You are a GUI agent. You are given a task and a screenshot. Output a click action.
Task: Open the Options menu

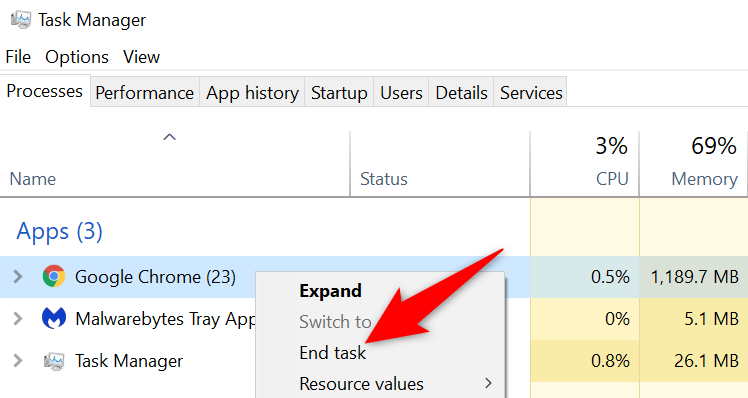point(77,57)
